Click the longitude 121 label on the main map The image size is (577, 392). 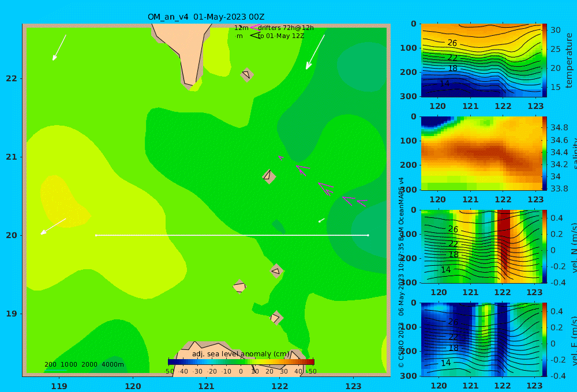207,386
